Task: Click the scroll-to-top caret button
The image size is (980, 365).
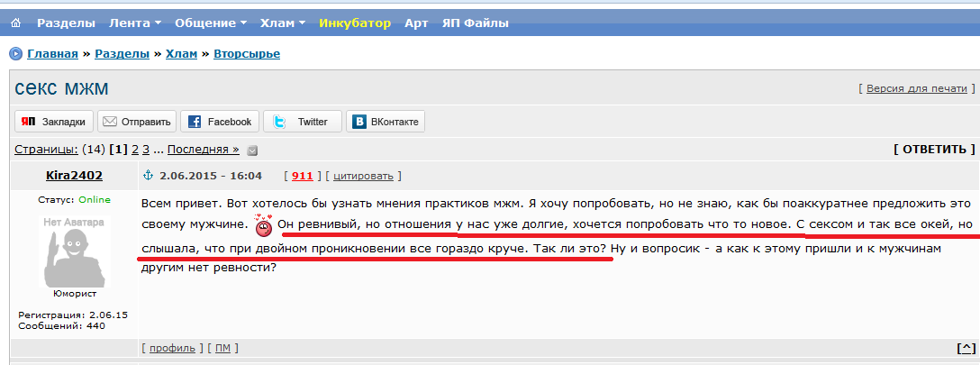Action: tap(966, 348)
